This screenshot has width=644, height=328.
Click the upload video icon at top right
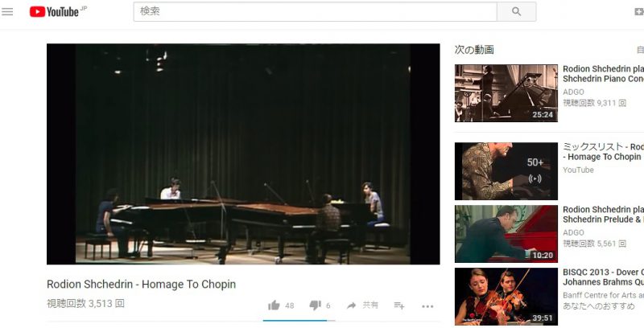(x=639, y=11)
